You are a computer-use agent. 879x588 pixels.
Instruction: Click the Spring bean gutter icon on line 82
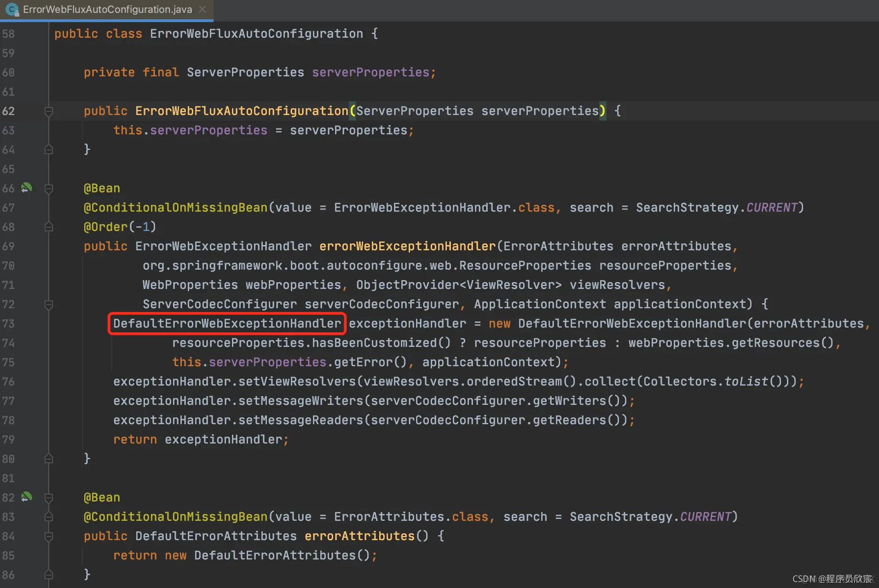[27, 497]
